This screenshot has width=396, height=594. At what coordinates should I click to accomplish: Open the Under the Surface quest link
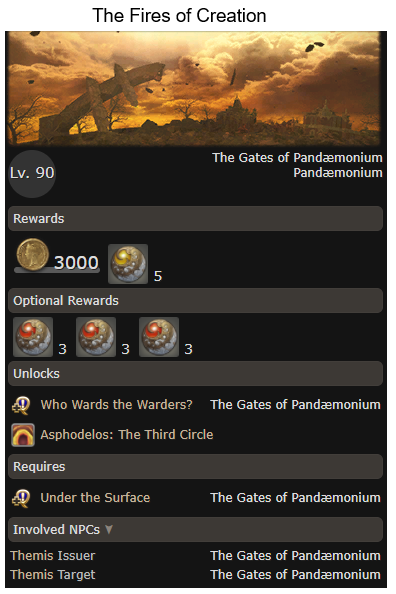[x=95, y=497]
